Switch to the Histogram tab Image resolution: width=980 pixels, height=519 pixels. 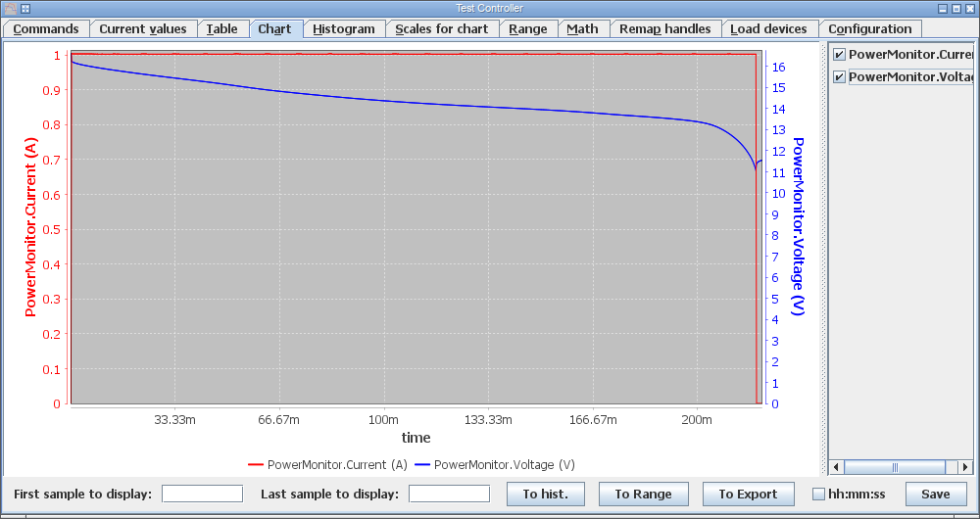344,28
